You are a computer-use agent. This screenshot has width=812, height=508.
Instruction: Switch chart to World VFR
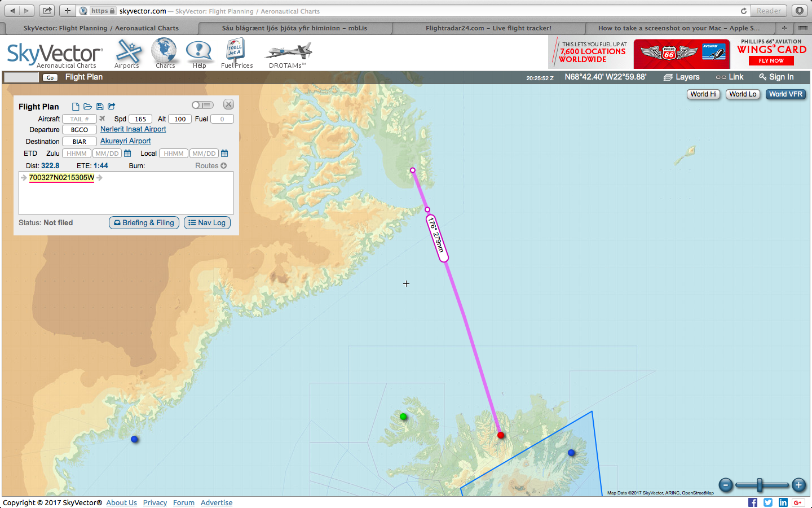785,94
